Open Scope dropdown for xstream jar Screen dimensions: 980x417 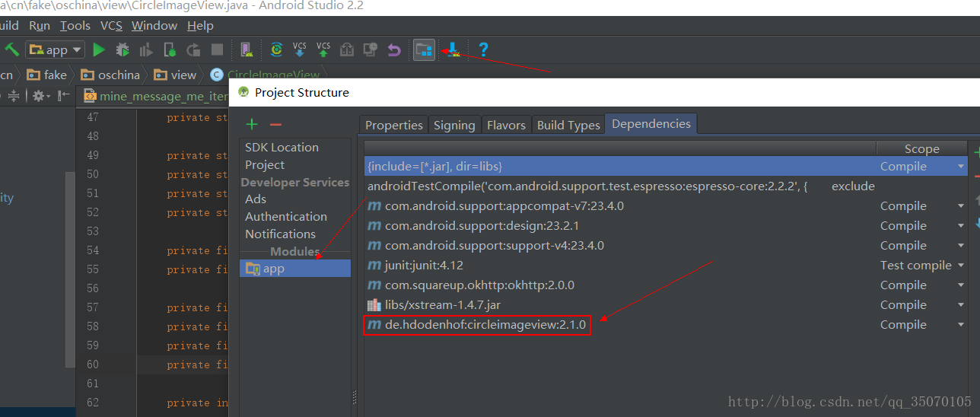point(960,305)
